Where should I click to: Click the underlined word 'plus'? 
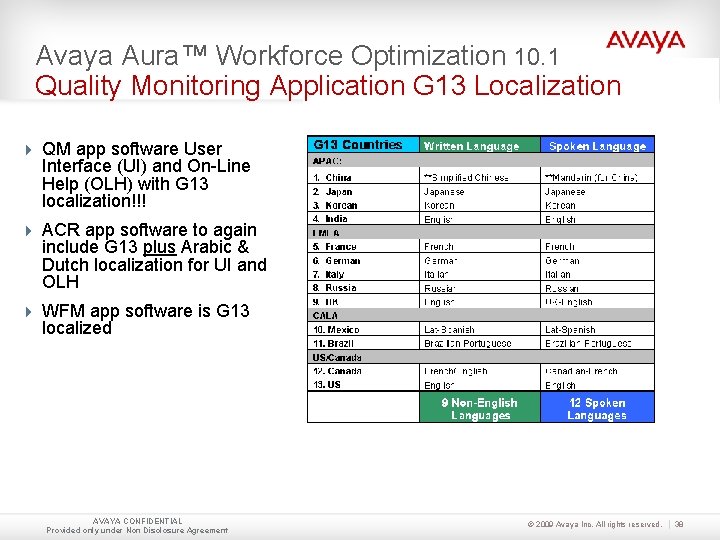pyautogui.click(x=159, y=247)
